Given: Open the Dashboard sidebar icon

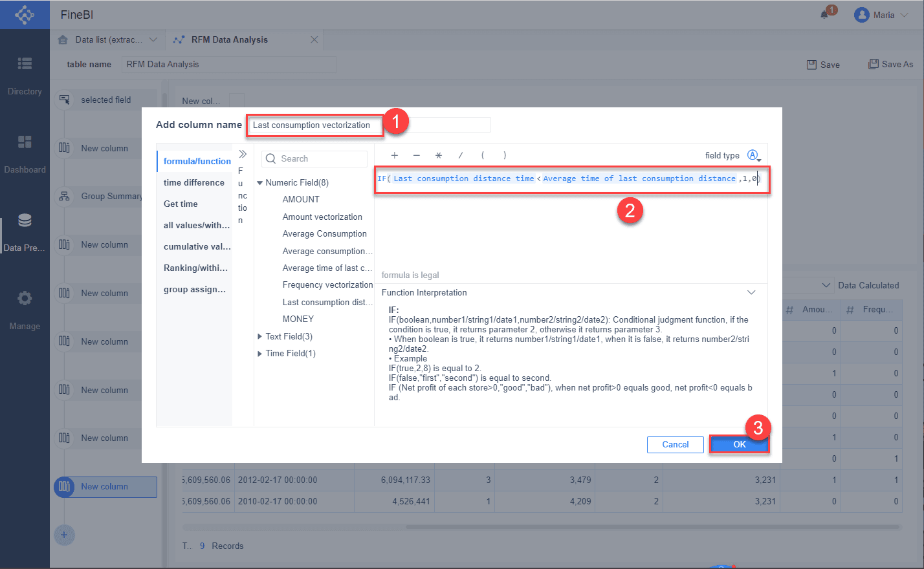Looking at the screenshot, I should click(x=25, y=142).
